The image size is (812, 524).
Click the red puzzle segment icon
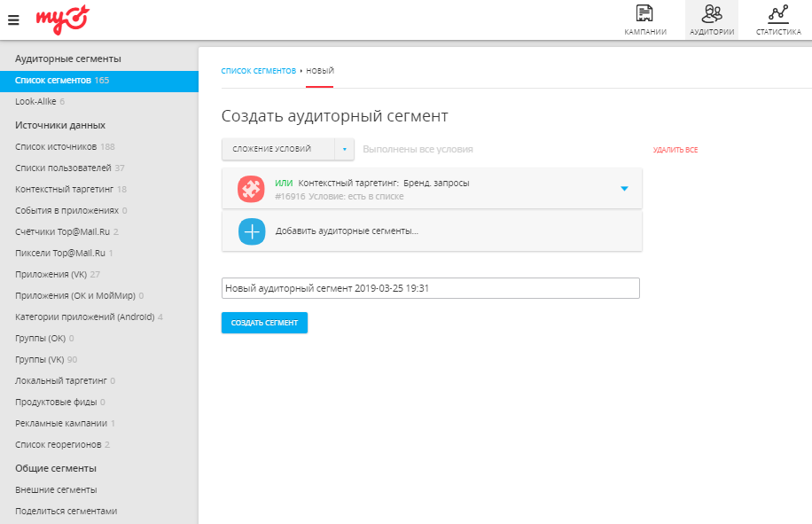pyautogui.click(x=252, y=189)
